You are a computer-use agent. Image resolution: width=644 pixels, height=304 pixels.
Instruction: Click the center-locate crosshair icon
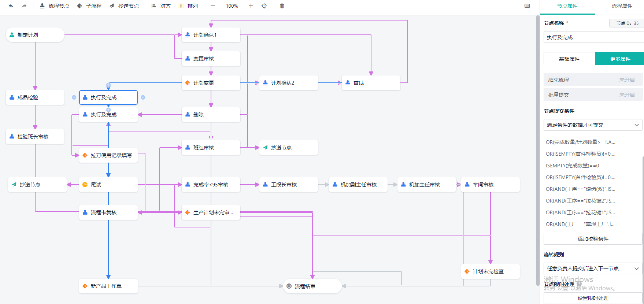(264, 6)
